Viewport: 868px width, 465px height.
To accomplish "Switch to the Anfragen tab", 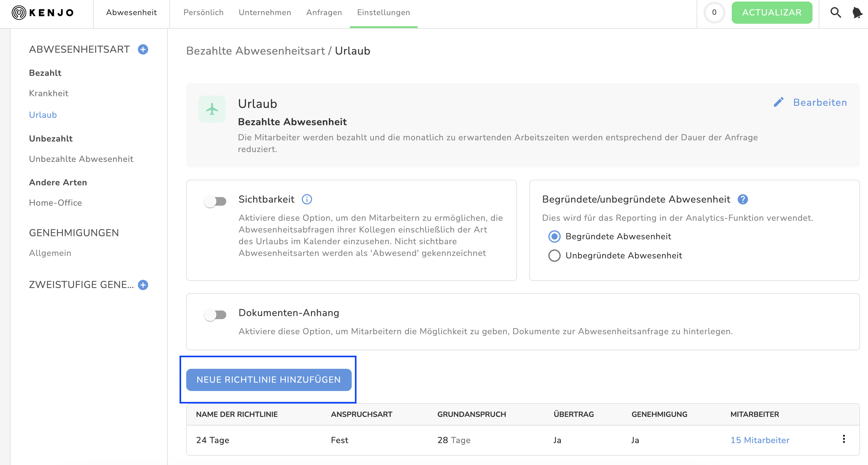I will pyautogui.click(x=324, y=12).
